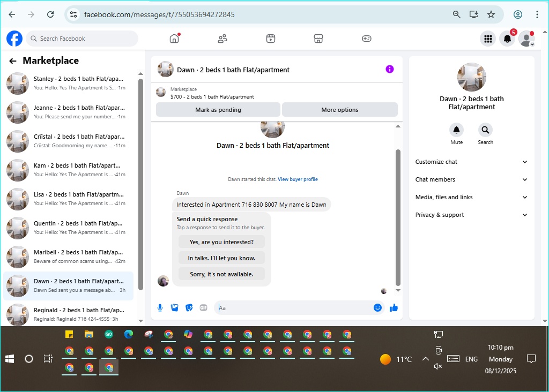Click the conversation list scrollbar
Image resolution: width=549 pixels, height=392 pixels.
tap(141, 184)
